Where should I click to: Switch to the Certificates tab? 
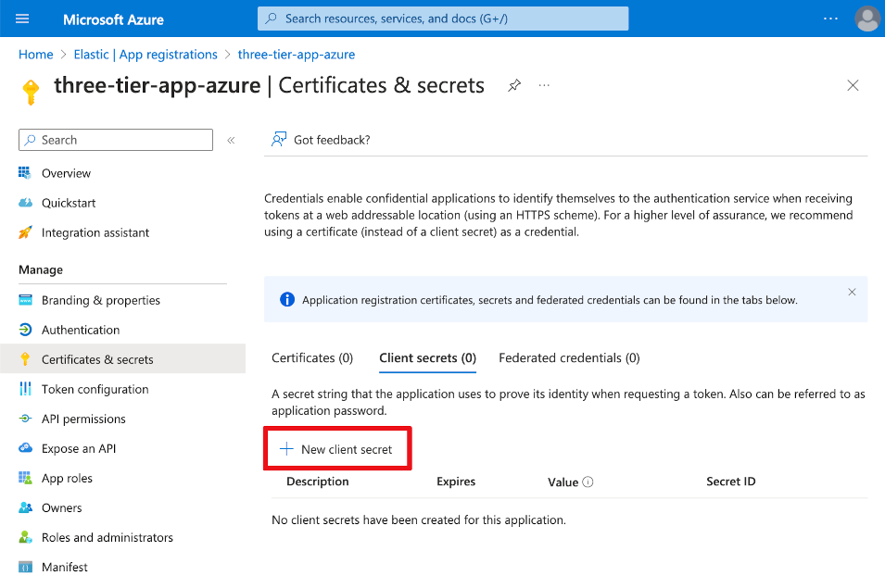tap(311, 357)
